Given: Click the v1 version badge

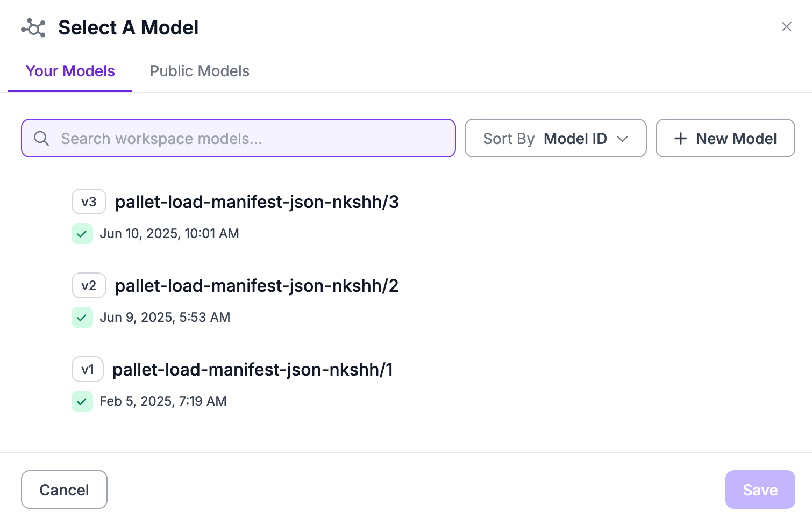Looking at the screenshot, I should pos(87,370).
